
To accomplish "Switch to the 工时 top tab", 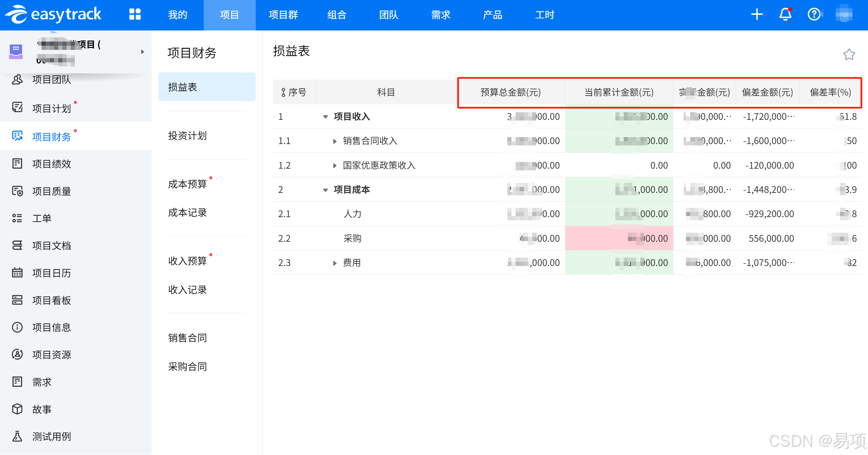I will tap(544, 15).
